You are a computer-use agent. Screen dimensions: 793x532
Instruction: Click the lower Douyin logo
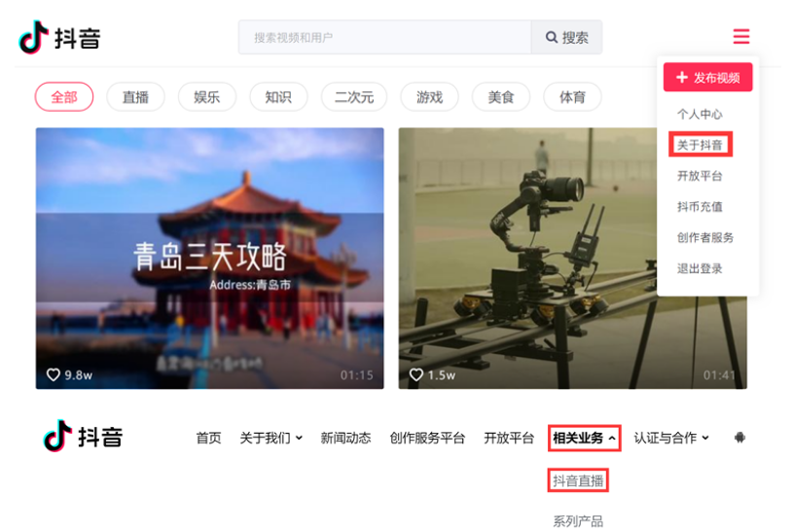tap(83, 437)
